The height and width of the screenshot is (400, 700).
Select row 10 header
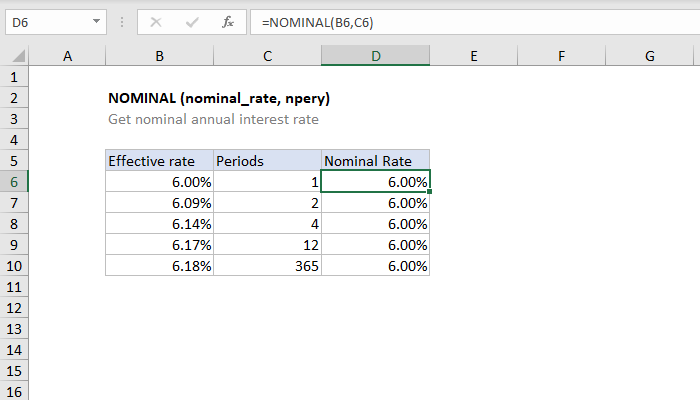(x=14, y=266)
